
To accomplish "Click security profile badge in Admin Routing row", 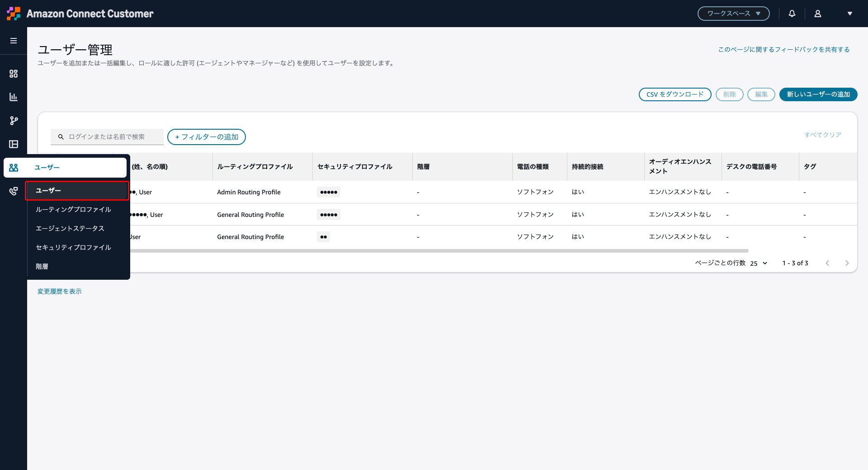I will pyautogui.click(x=329, y=192).
